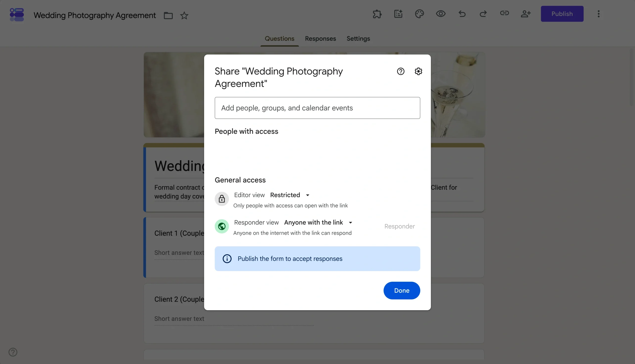Click Publish the form to accept responses
The width and height of the screenshot is (635, 364).
(290, 259)
